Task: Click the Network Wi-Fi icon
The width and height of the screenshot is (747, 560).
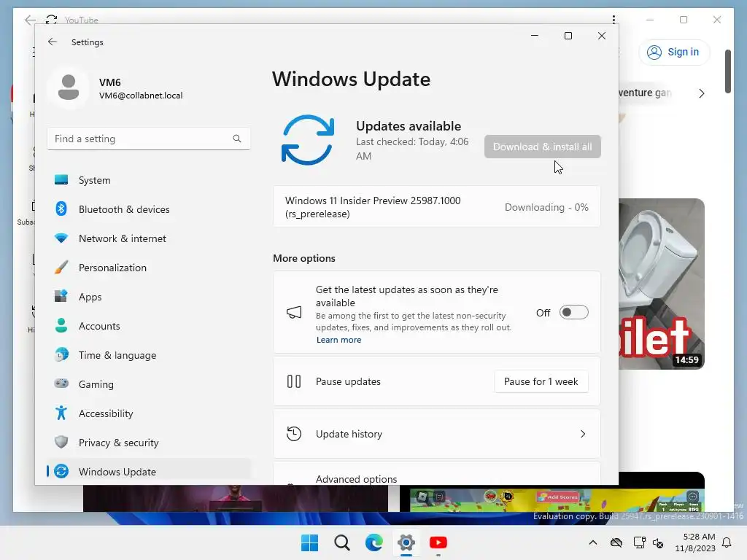Action: tap(61, 238)
